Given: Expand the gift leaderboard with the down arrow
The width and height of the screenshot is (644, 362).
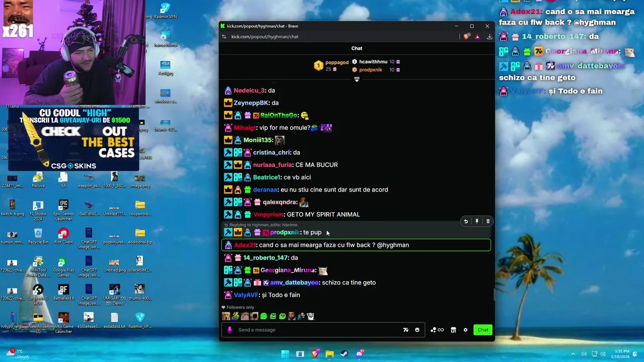Looking at the screenshot, I should [x=357, y=79].
